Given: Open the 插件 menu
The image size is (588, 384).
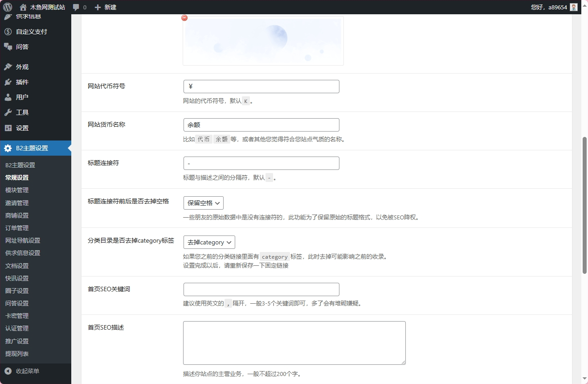Looking at the screenshot, I should click(22, 82).
